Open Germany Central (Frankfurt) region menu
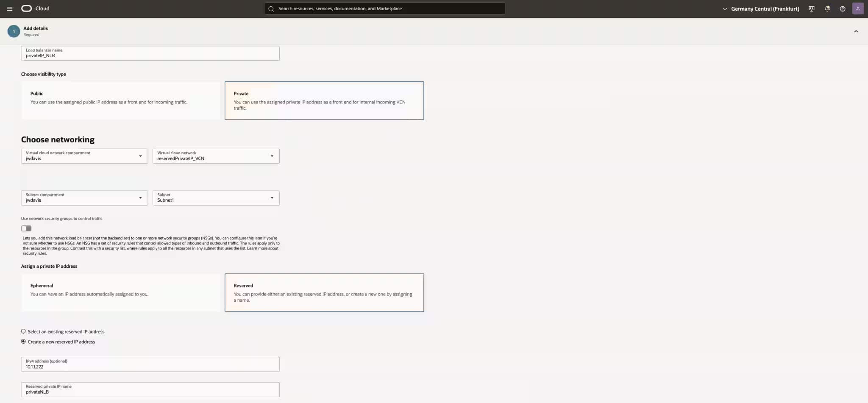 pos(761,8)
